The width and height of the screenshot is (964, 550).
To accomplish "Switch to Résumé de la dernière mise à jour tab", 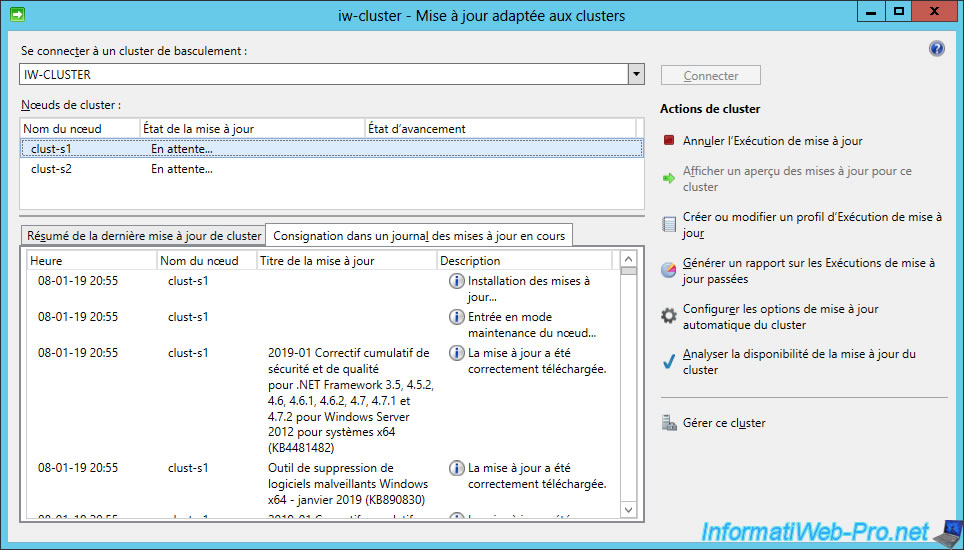I will tap(144, 236).
